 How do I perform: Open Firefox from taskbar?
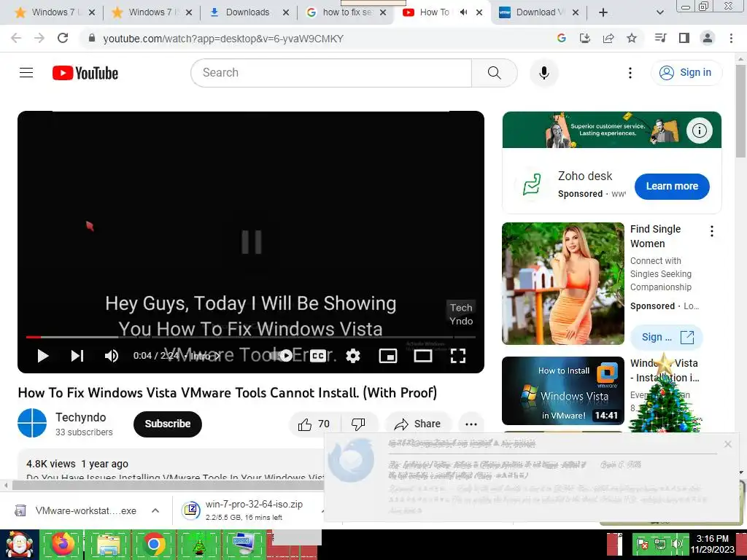point(63,544)
